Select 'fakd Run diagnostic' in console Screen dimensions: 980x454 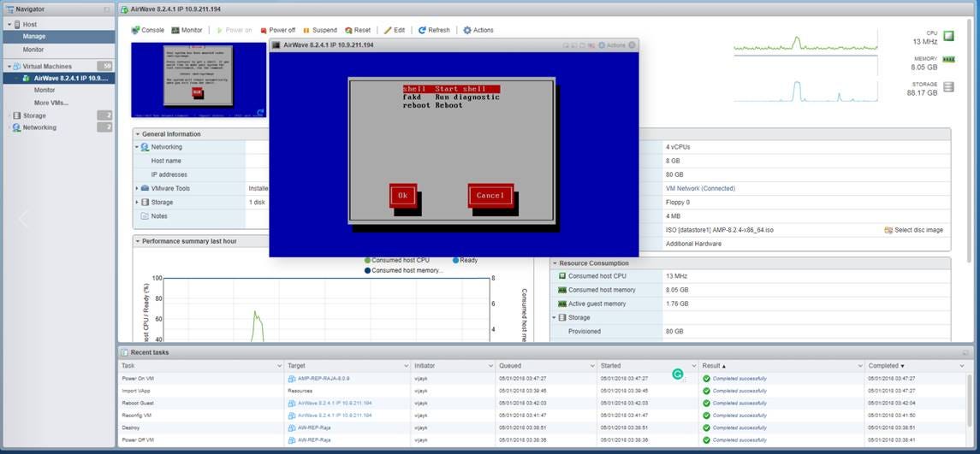point(450,97)
